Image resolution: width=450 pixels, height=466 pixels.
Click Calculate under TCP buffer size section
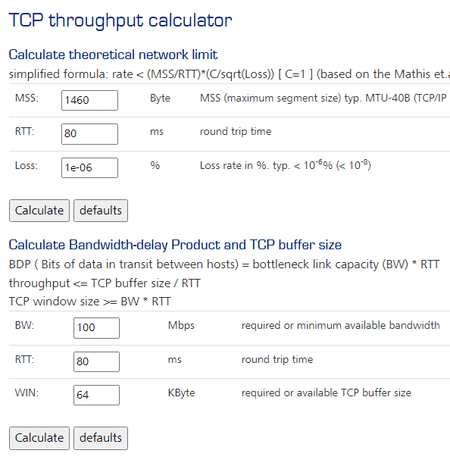click(39, 438)
